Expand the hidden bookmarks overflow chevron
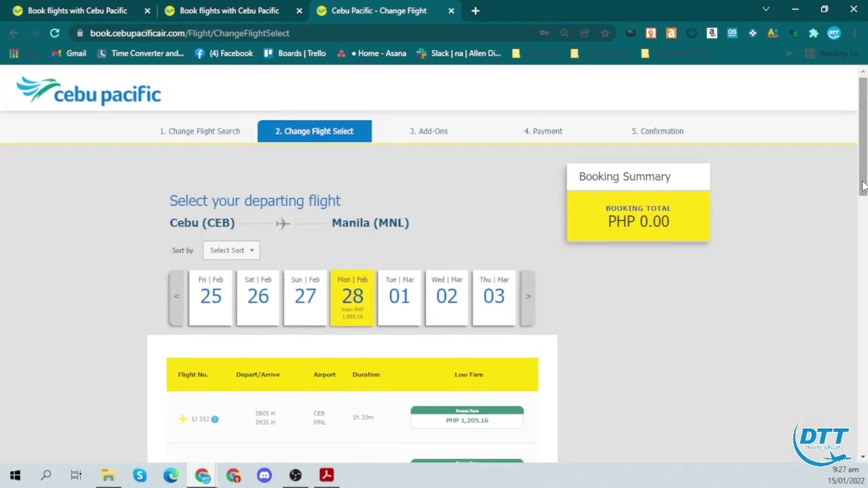 point(789,53)
